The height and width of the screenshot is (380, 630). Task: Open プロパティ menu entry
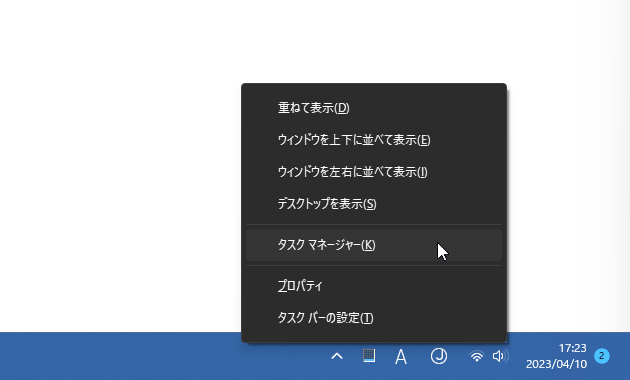pos(374,286)
